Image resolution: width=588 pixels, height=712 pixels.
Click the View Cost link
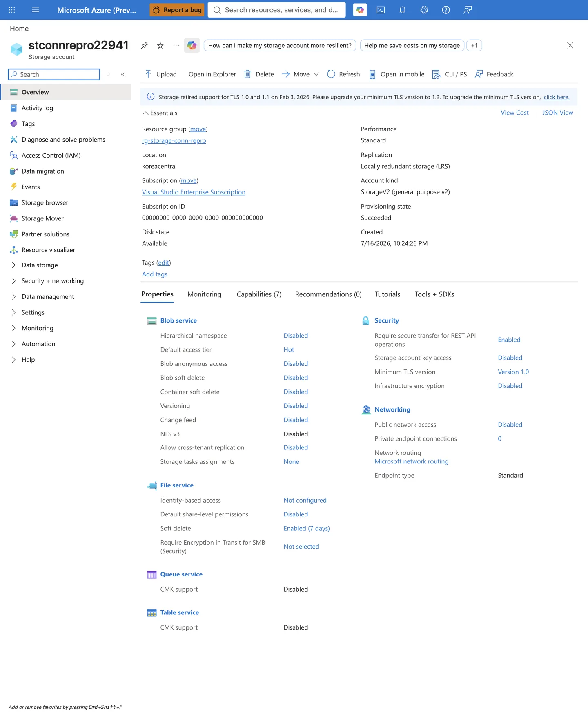[x=514, y=113]
